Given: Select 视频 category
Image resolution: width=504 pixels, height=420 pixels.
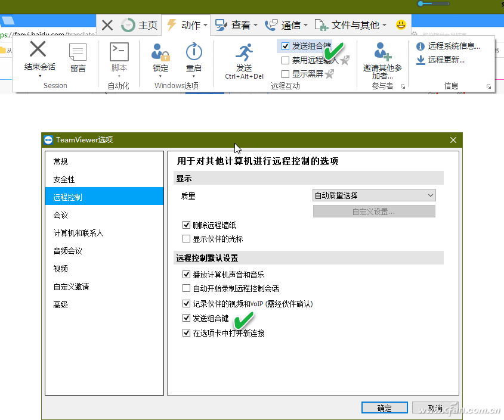Looking at the screenshot, I should click(x=104, y=269).
